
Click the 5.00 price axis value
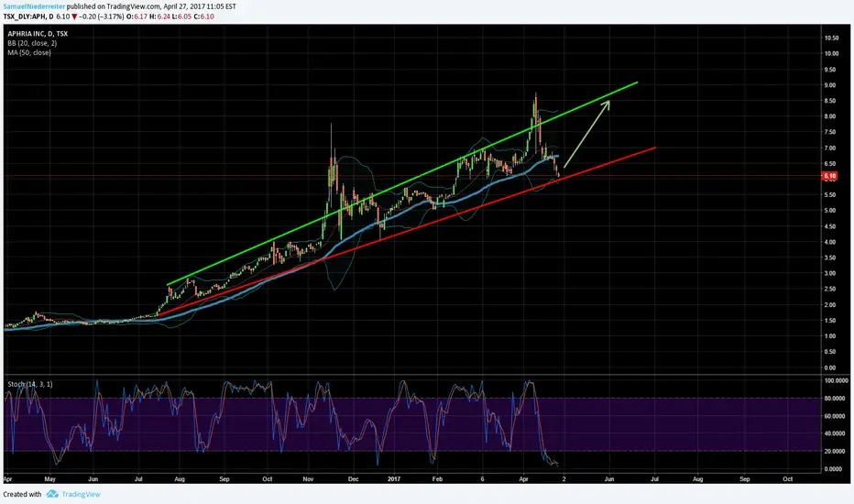[831, 211]
